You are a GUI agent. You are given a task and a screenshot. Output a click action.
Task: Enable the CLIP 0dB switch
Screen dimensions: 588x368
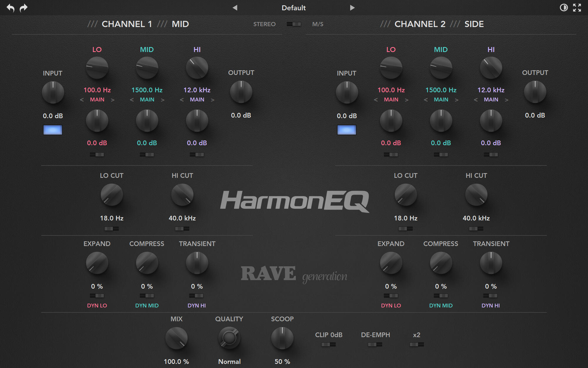click(x=328, y=344)
